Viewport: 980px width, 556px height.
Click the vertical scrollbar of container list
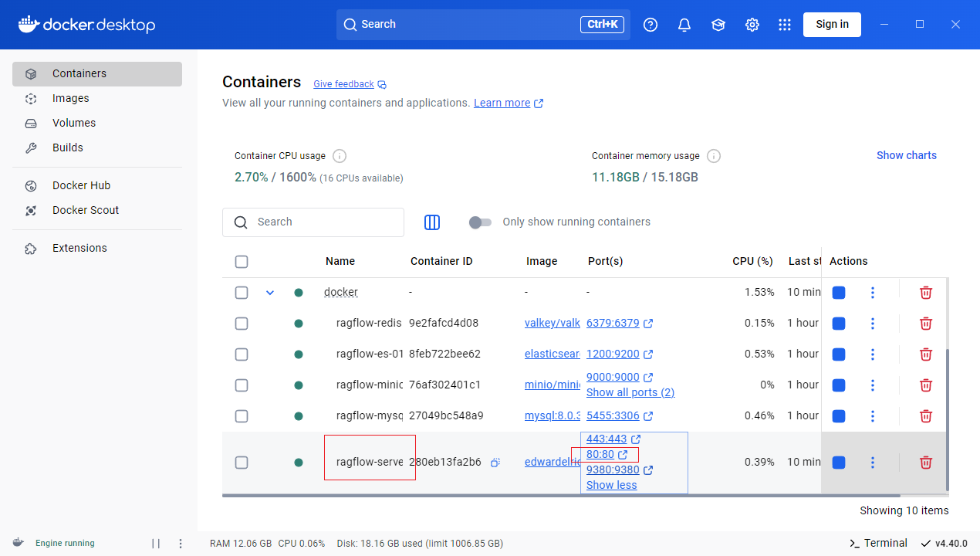pyautogui.click(x=947, y=420)
